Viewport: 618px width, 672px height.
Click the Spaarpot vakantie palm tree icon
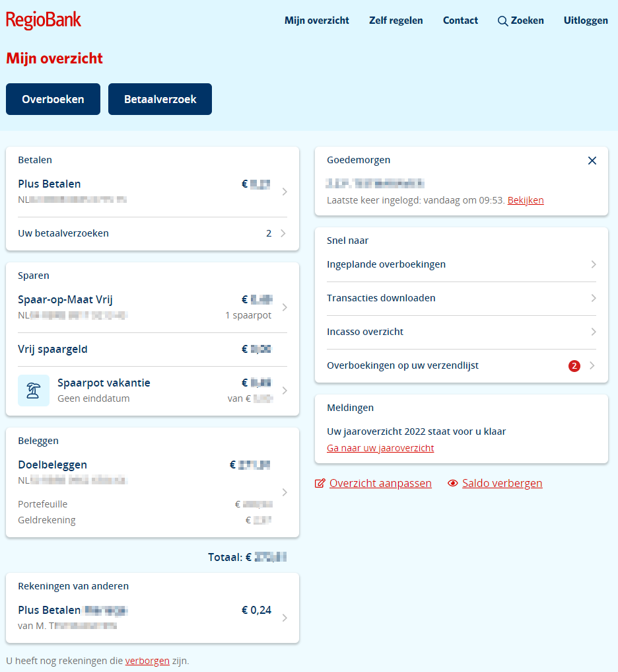click(x=34, y=391)
